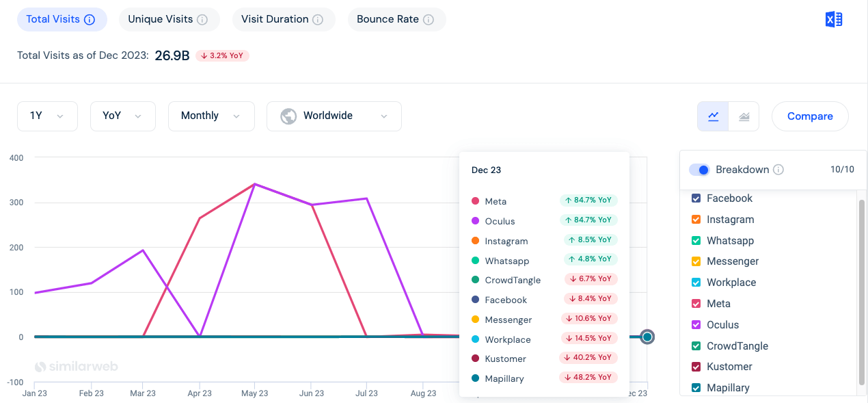The image size is (868, 403).
Task: Click the info icon next to Breakdown
Action: (778, 169)
